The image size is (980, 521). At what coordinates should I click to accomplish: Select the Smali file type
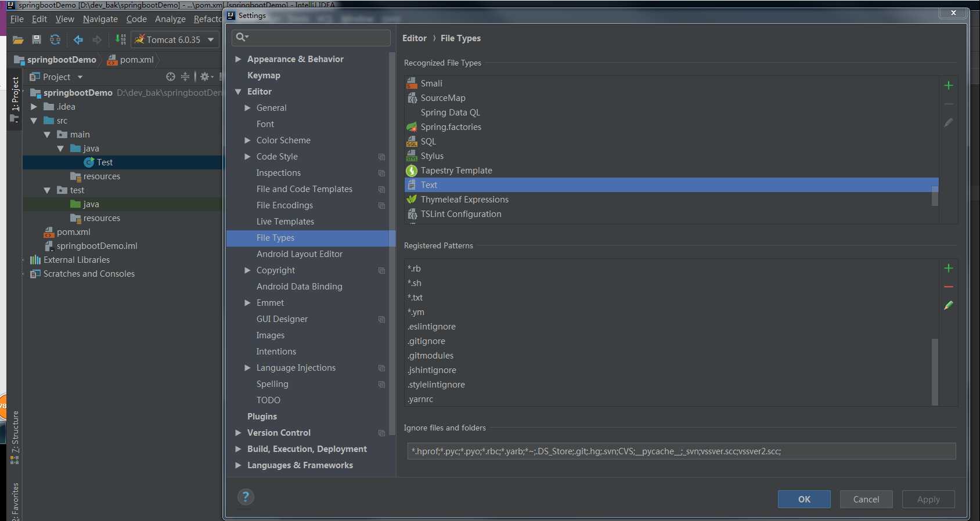[671, 84]
